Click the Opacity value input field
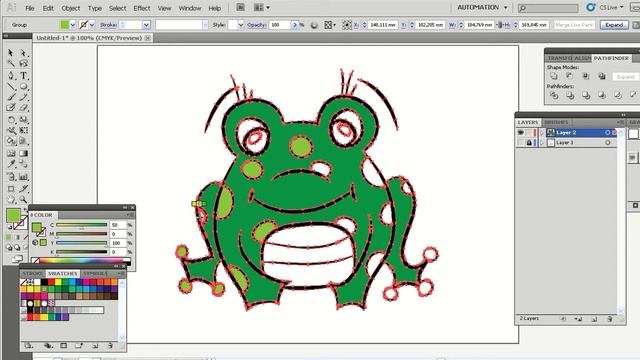Viewport: 640px width, 360px height. point(279,25)
